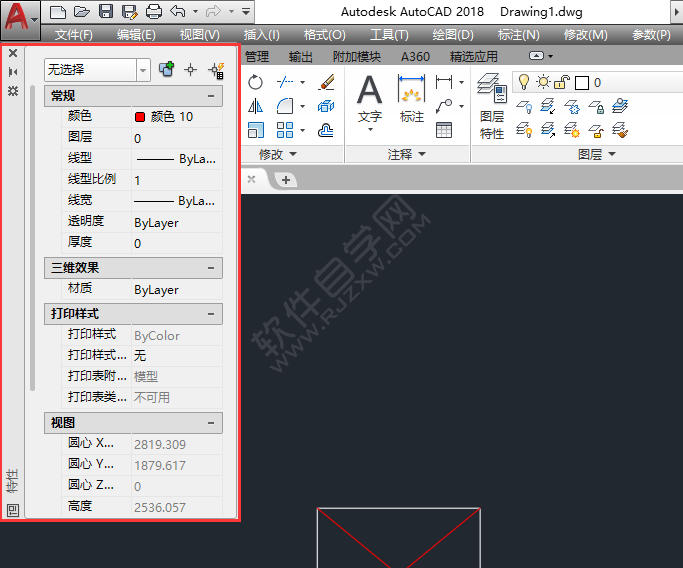The height and width of the screenshot is (568, 683).
Task: Open Layer Properties (图层特性) manager
Action: tap(492, 106)
